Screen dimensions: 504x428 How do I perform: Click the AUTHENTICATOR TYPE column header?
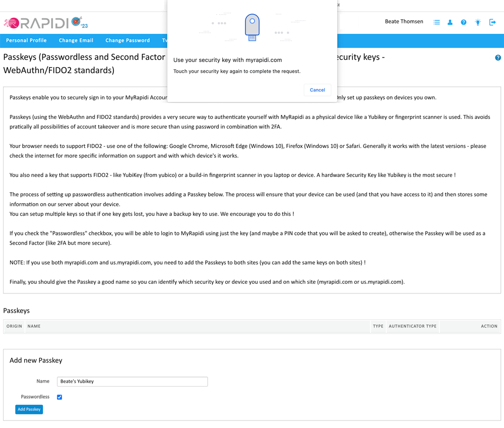[x=412, y=326]
